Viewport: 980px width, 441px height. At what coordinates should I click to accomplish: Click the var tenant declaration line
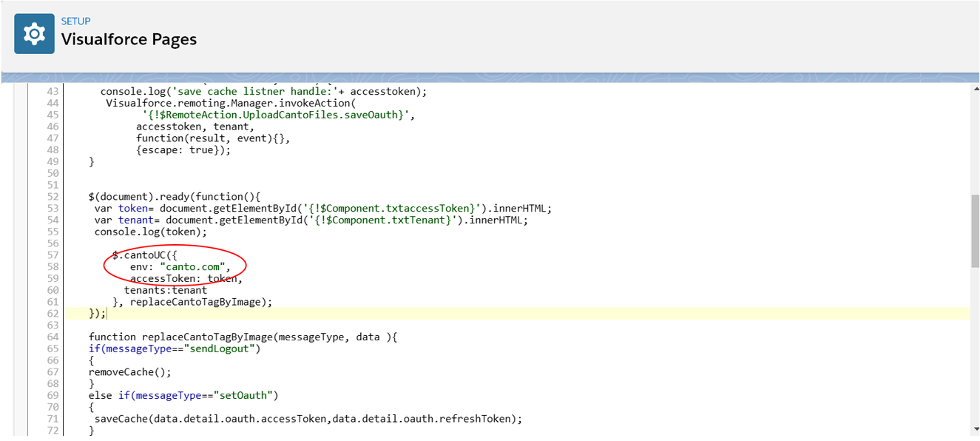coord(311,220)
